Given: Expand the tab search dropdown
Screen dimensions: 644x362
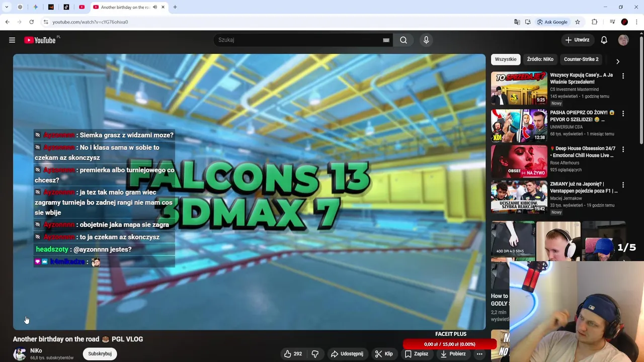Looking at the screenshot, I should click(x=7, y=7).
